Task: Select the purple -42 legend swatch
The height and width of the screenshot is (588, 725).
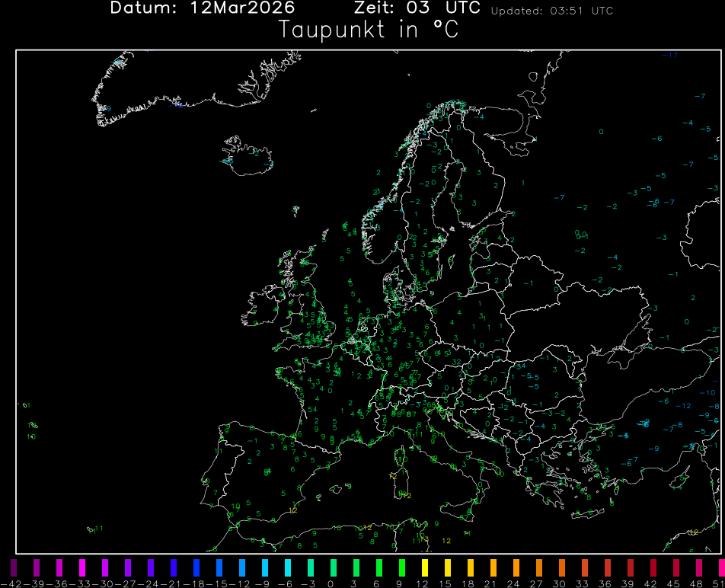Action: (x=13, y=567)
